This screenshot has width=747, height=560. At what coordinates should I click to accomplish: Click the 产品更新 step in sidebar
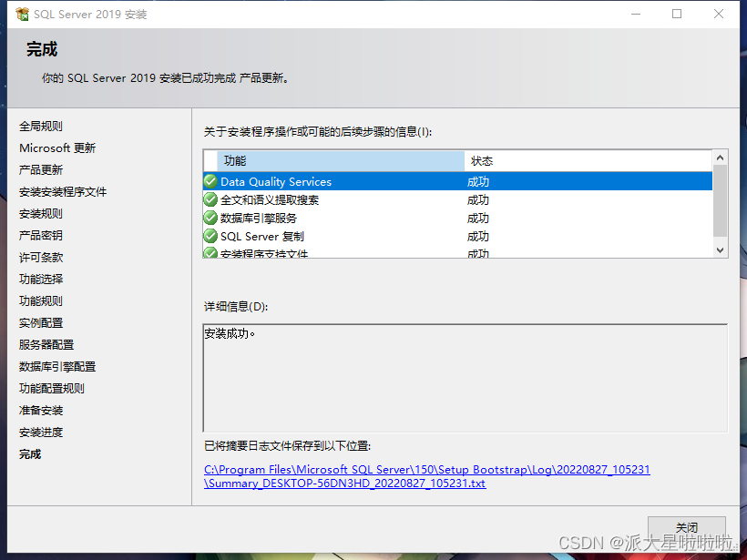[41, 170]
